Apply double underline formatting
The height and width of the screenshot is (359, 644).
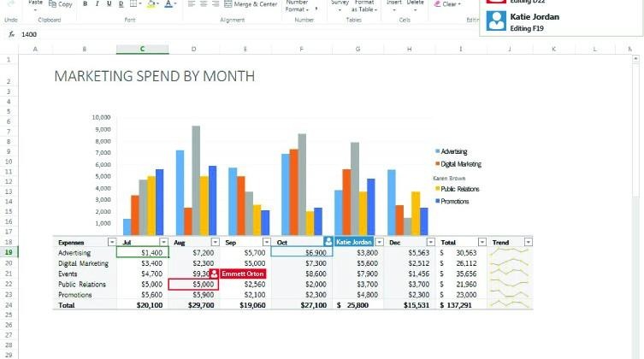(x=121, y=3)
